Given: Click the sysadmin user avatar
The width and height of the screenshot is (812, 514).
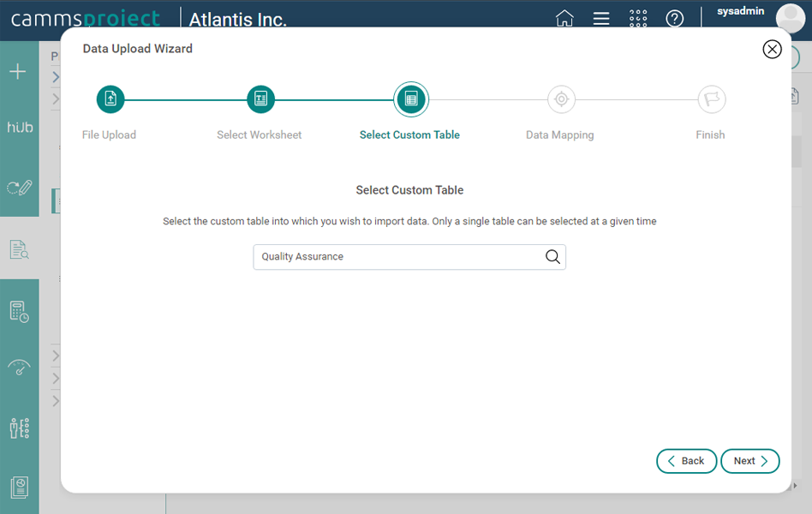Looking at the screenshot, I should (x=791, y=18).
